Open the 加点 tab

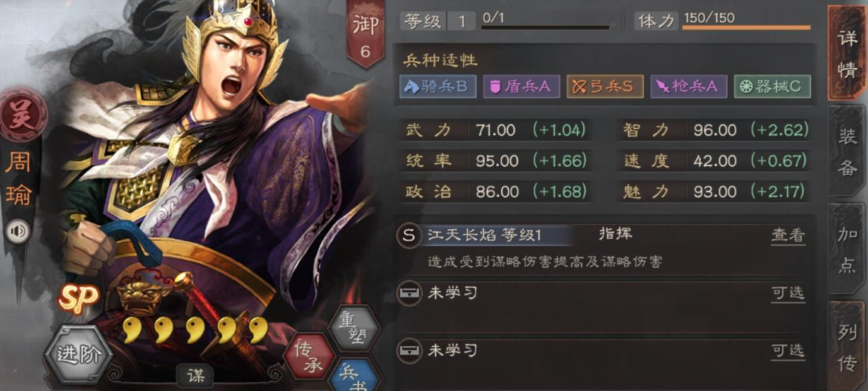click(x=847, y=250)
